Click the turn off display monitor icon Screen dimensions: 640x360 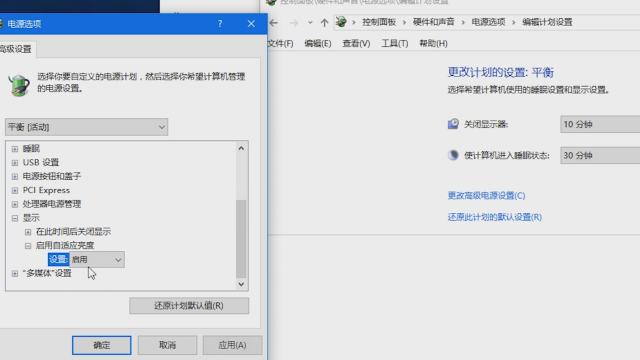453,124
